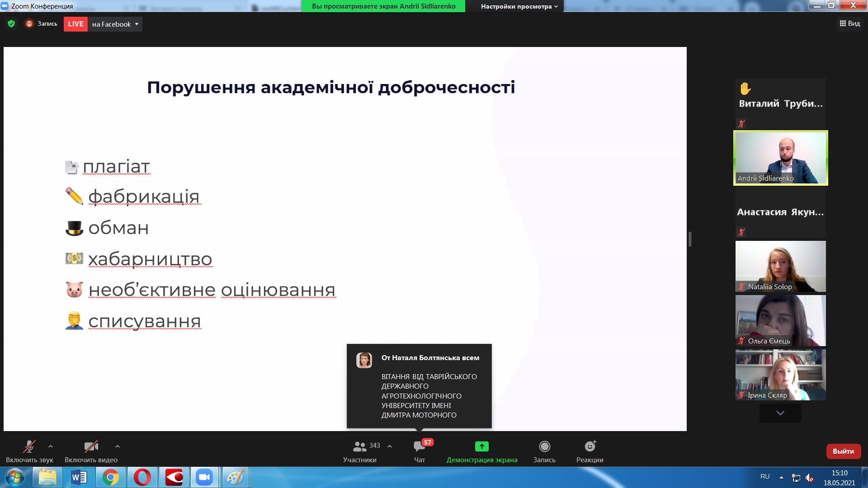Click the green encryption shield icon
This screenshot has width=868, height=488.
pyautogui.click(x=11, y=24)
